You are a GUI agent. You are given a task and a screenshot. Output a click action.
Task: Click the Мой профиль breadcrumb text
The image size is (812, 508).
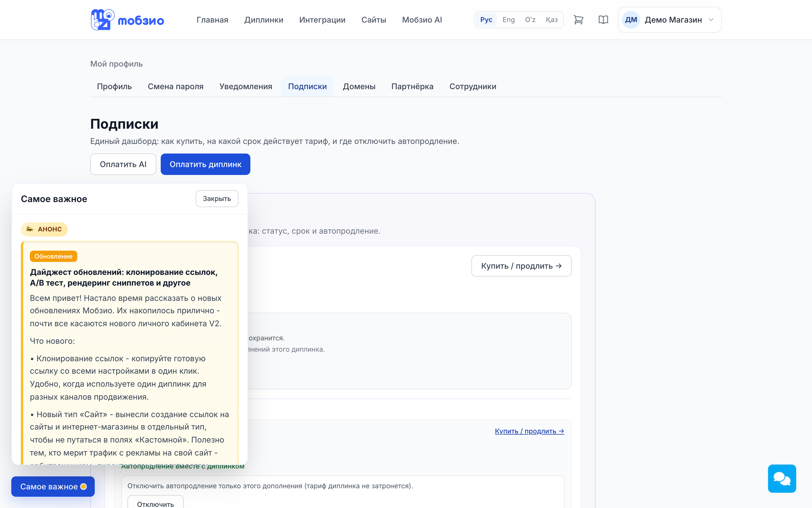[x=116, y=64]
